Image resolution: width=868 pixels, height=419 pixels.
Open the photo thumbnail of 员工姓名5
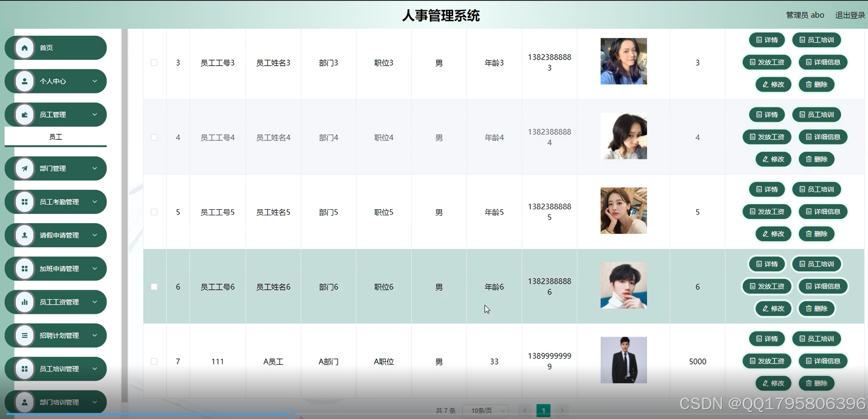coord(623,211)
